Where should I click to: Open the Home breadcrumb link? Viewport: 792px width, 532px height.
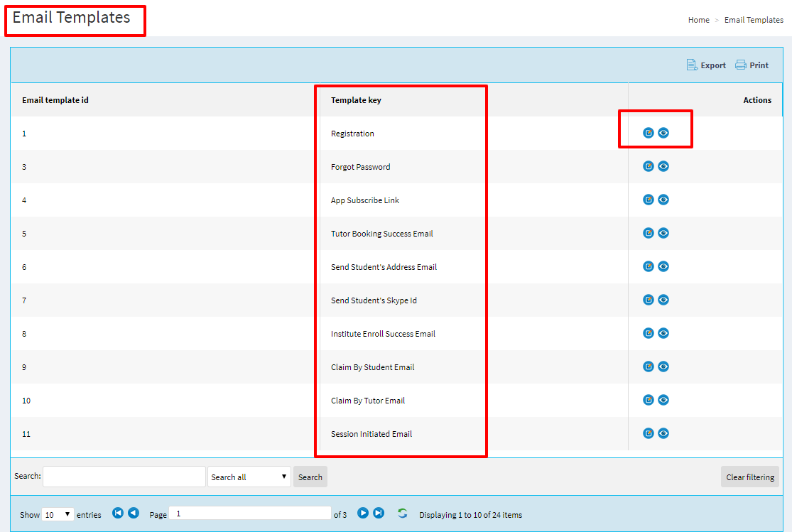click(x=698, y=20)
